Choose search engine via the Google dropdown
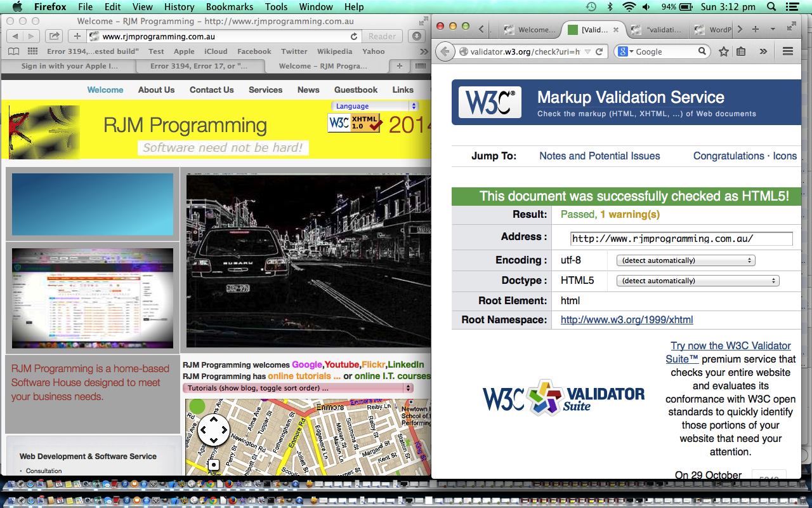This screenshot has width=812, height=508. 624,51
